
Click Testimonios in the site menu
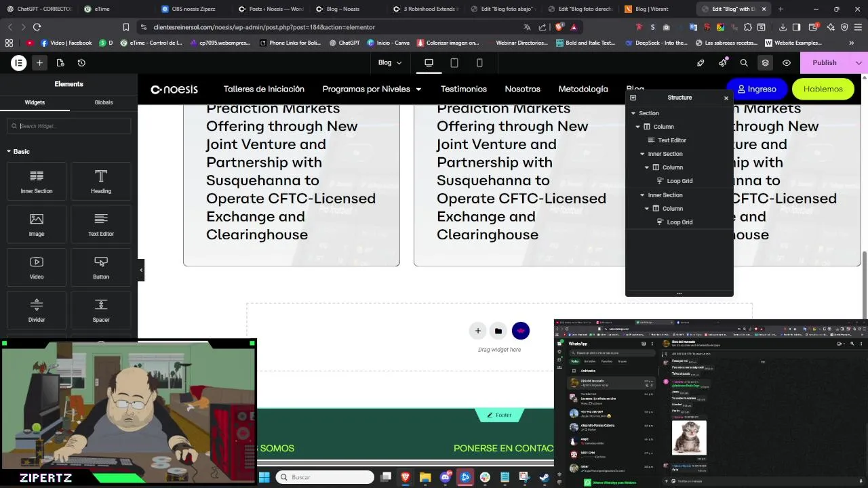click(464, 89)
